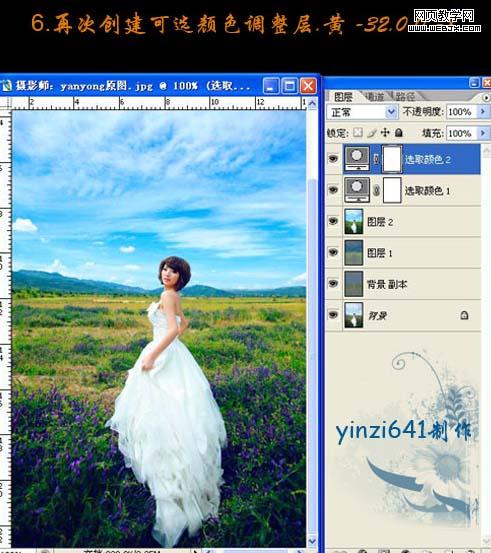Hide the 选取颜色 2 layer eye
Screen dimensions: 491x553
(x=333, y=159)
